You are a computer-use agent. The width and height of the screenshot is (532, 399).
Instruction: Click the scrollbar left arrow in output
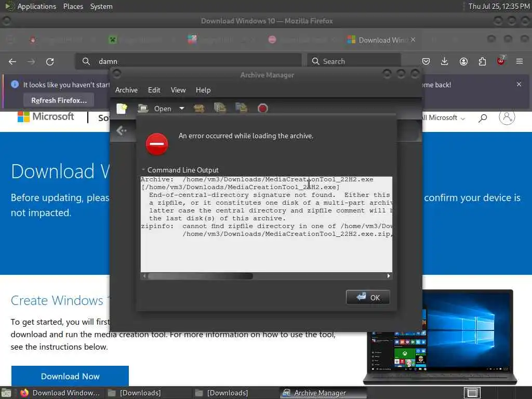pos(144,276)
